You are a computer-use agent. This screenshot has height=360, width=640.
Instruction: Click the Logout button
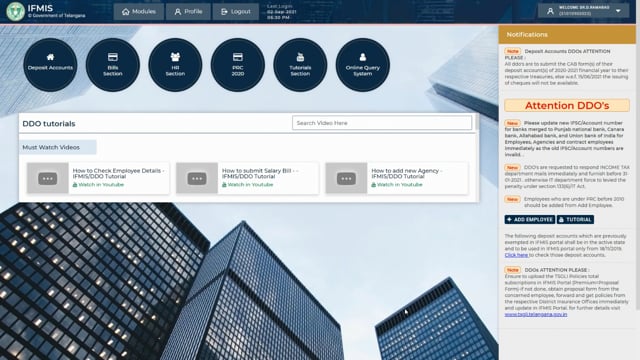(236, 12)
